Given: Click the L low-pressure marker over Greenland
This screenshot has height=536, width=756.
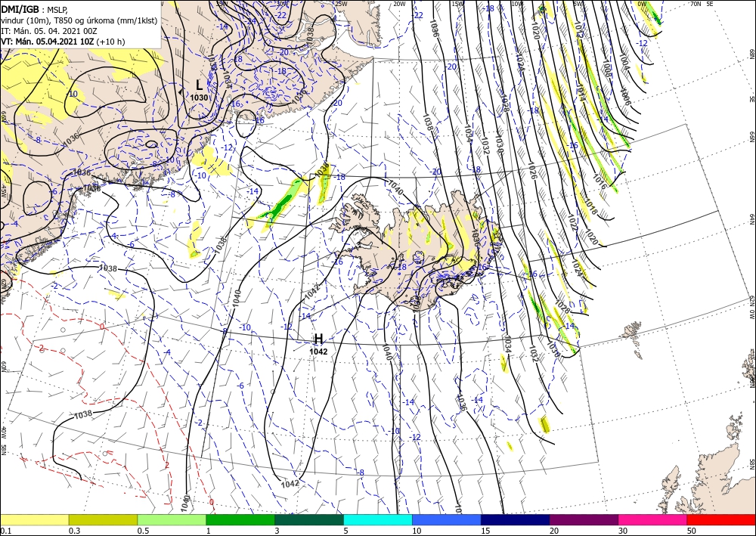Looking at the screenshot, I should click(199, 85).
